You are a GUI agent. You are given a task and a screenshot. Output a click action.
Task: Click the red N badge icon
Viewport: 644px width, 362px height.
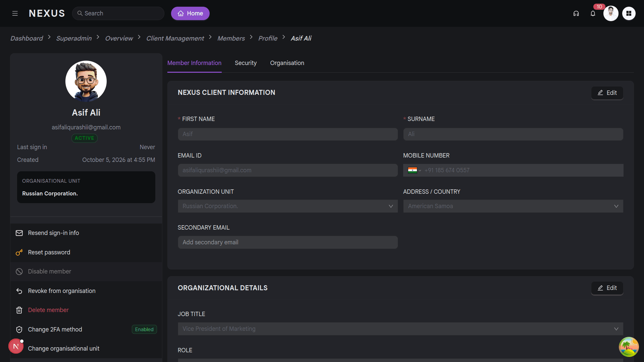point(16,346)
